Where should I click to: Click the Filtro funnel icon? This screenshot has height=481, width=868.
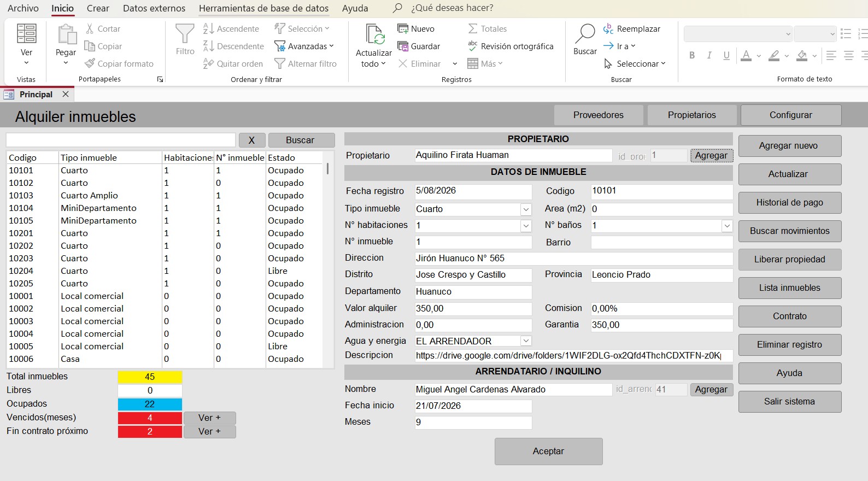click(x=185, y=34)
